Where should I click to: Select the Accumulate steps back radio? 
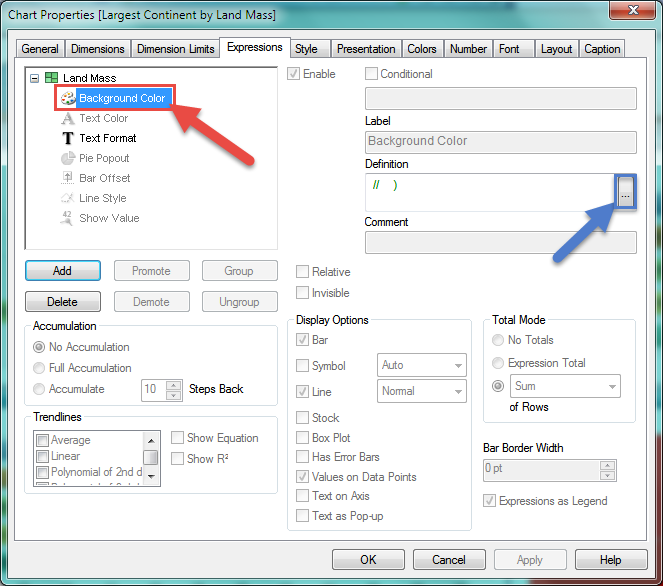click(x=39, y=389)
